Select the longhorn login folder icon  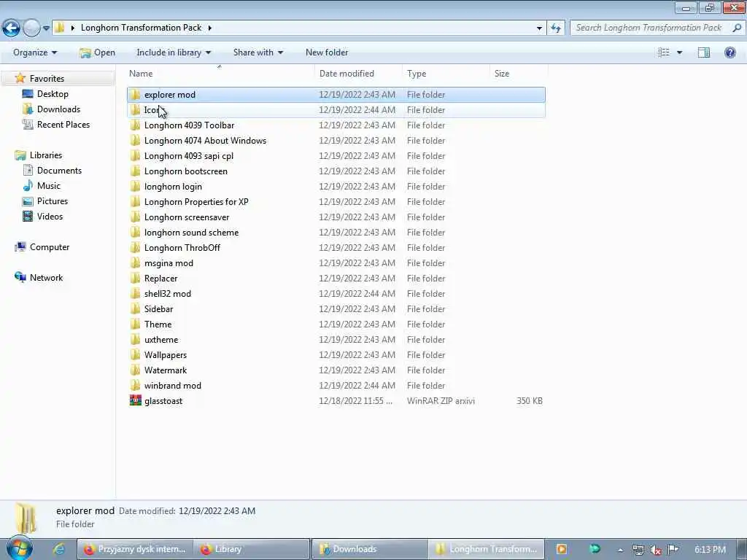click(x=135, y=186)
